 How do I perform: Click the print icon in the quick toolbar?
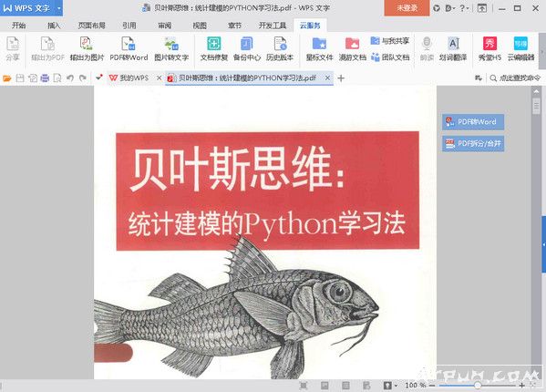[45, 78]
